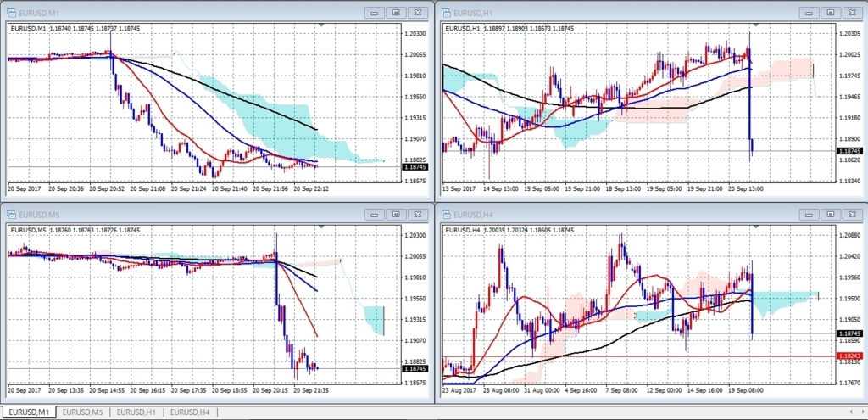The height and width of the screenshot is (420, 868).
Task: Click '20 Sep 20:15' on M5 time axis
Action: tap(270, 390)
